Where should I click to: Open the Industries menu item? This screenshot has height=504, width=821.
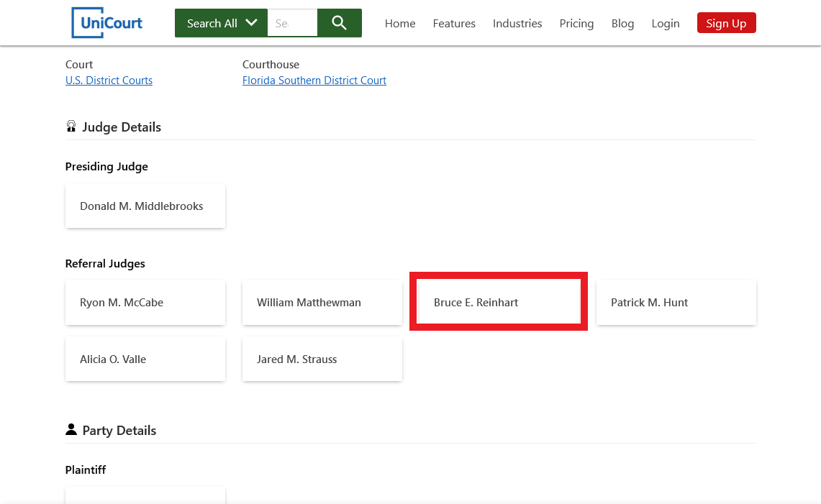[x=517, y=24]
